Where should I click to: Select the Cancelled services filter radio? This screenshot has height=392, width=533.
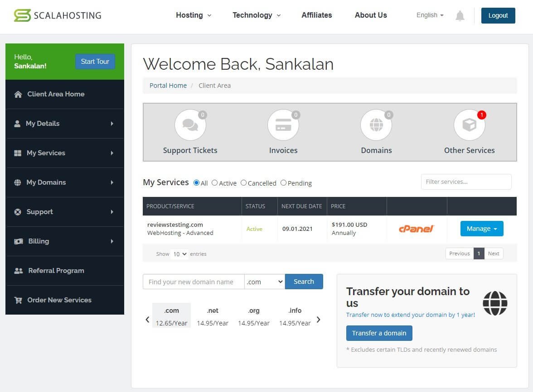point(243,182)
